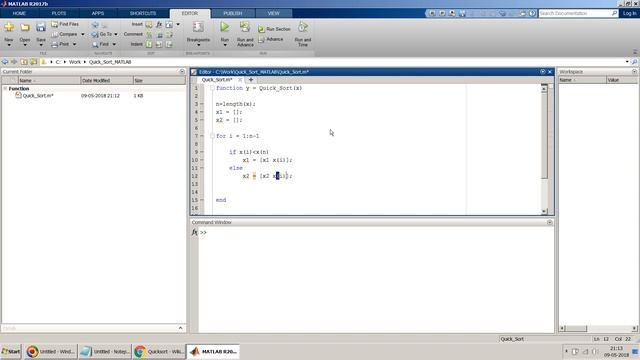Switch to the APPS ribbon tab
The width and height of the screenshot is (640, 360).
pyautogui.click(x=98, y=13)
